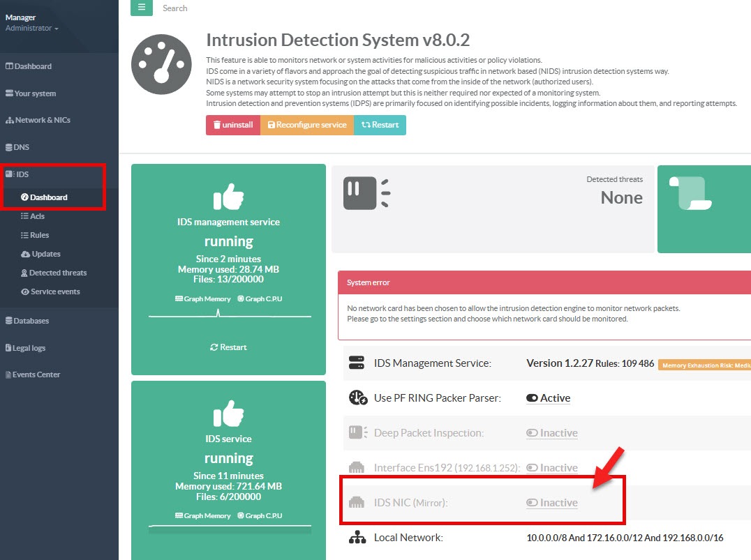The image size is (751, 560).
Task: Click the large IDS gauge icon
Action: [161, 65]
